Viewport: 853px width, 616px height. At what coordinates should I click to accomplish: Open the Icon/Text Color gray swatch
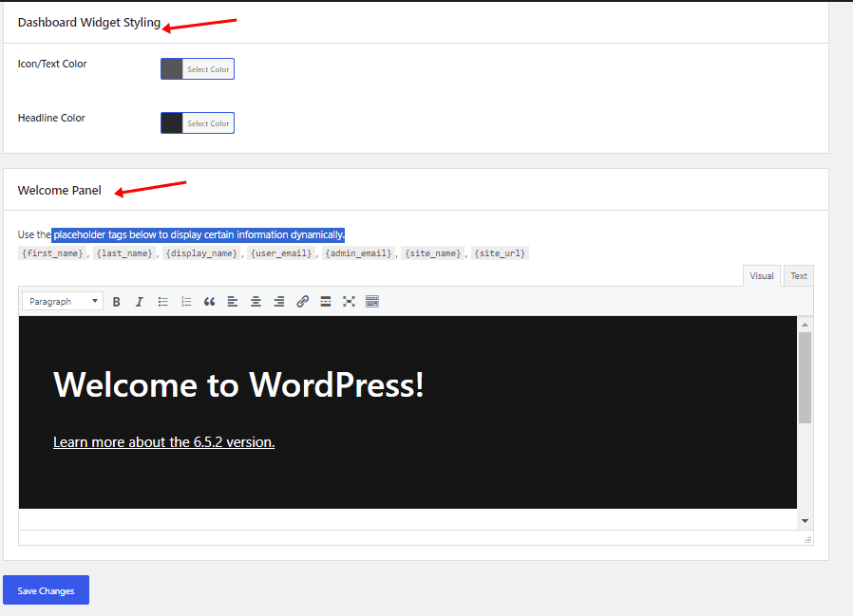click(x=172, y=69)
